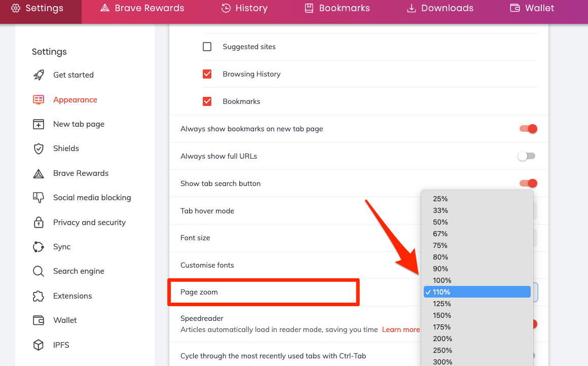The width and height of the screenshot is (588, 366).
Task: Open the History tab
Action: click(251, 8)
